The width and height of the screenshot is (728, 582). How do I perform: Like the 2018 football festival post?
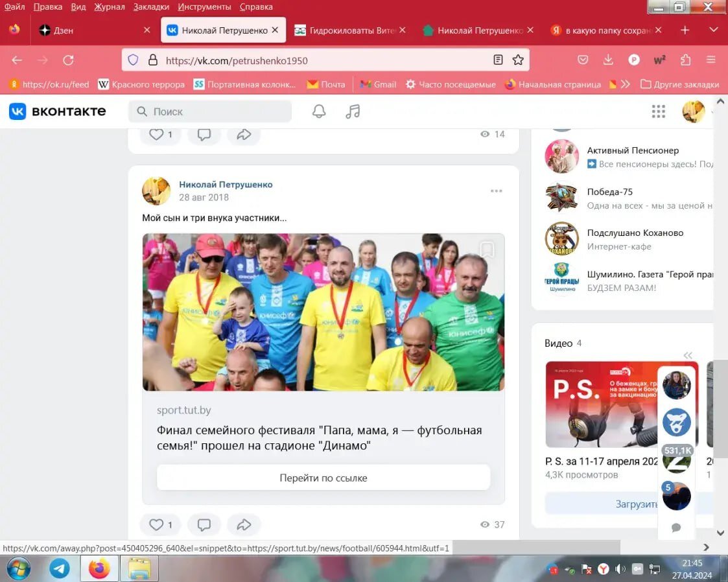(x=160, y=524)
